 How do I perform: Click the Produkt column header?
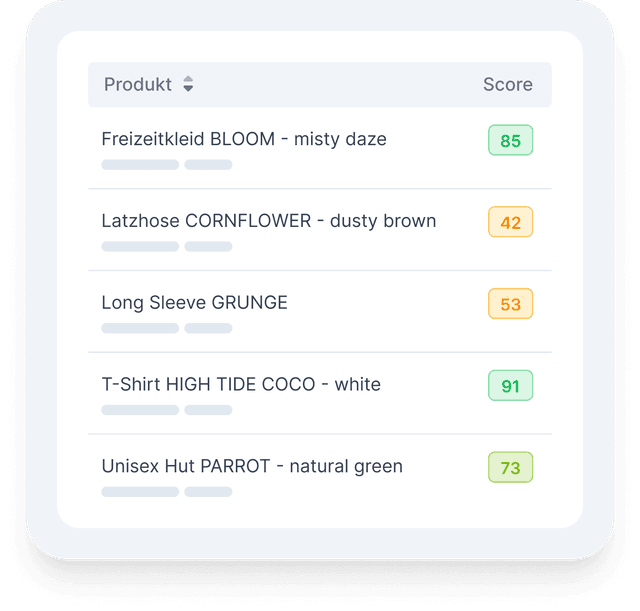click(x=138, y=84)
